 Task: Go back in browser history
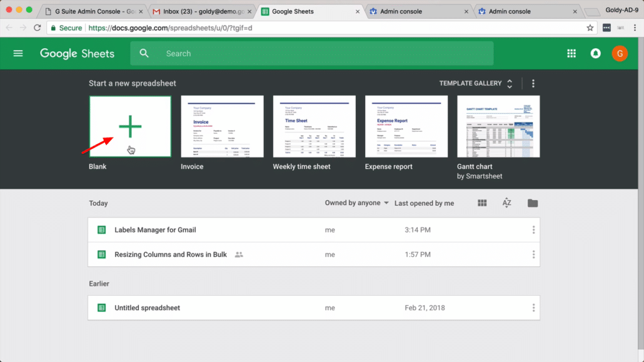pyautogui.click(x=9, y=28)
